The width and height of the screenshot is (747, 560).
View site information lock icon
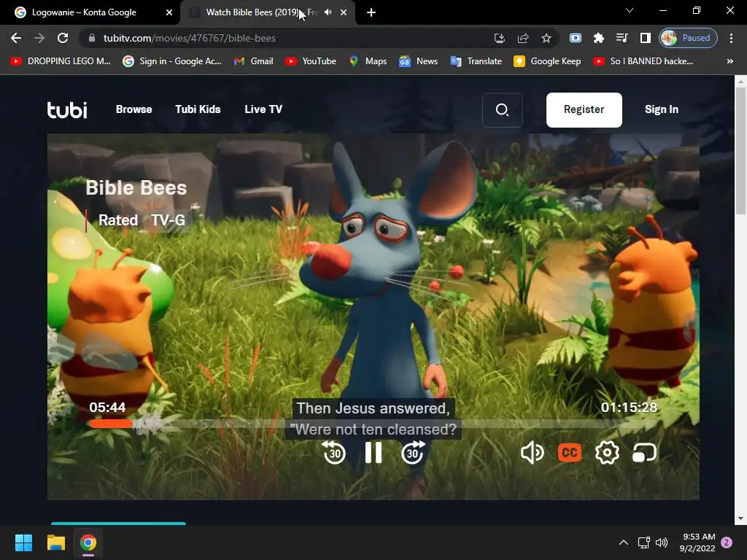pos(92,38)
